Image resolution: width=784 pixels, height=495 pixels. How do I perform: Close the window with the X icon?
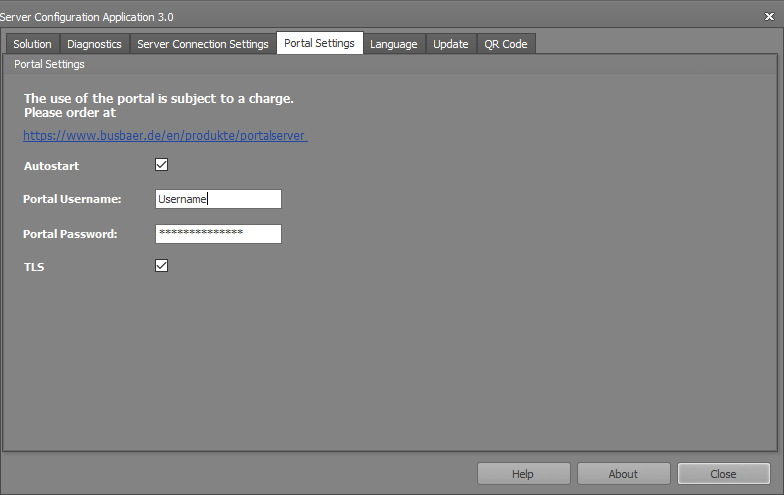[x=769, y=16]
